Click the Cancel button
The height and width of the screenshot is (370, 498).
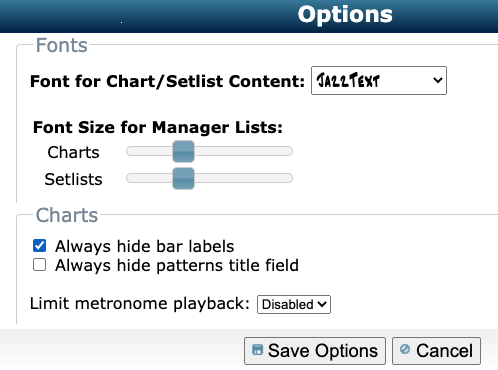click(x=436, y=351)
